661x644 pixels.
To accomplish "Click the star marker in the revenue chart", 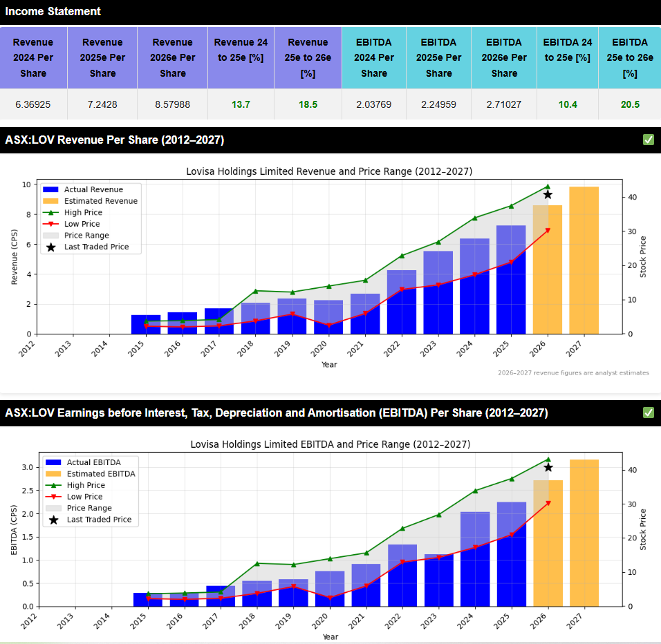I will (x=548, y=195).
